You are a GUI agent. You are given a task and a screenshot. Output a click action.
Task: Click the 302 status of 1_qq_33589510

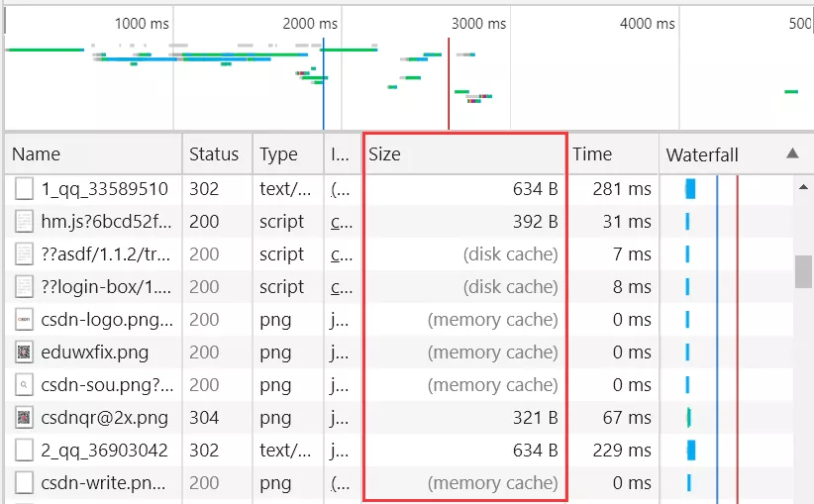204,189
